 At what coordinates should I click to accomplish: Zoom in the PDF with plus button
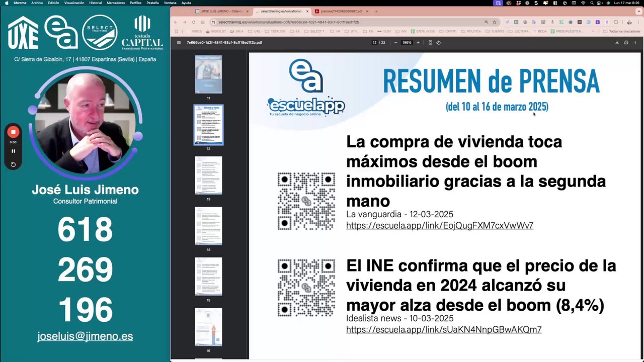coord(418,43)
